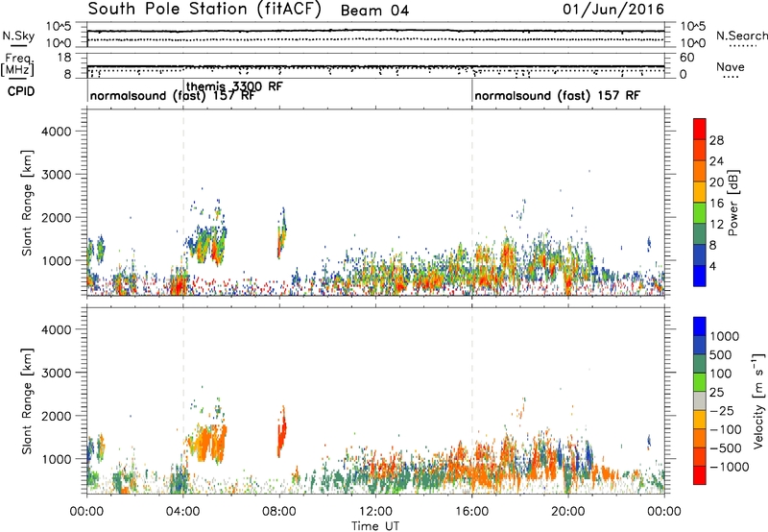Click the '16:00' time axis label
768x532 pixels.
pyautogui.click(x=471, y=512)
